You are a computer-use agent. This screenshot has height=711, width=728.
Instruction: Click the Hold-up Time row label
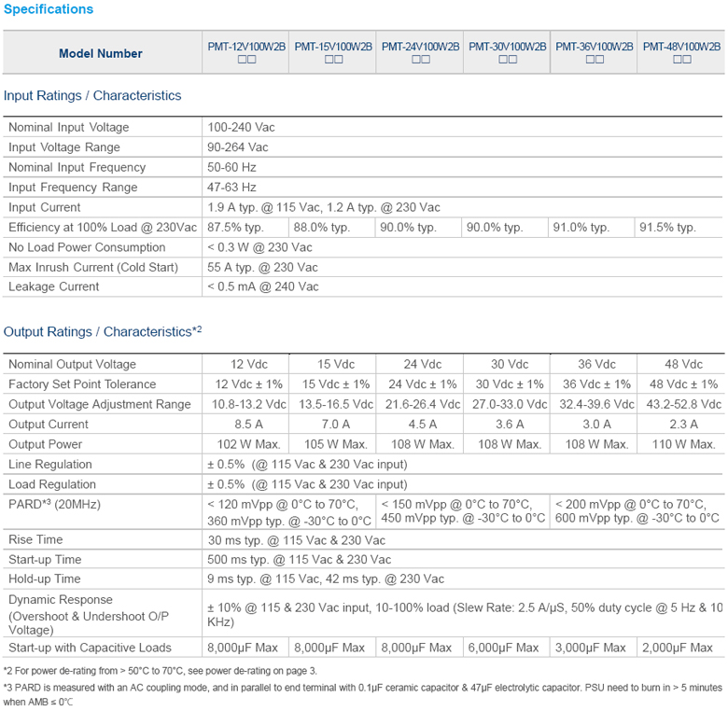tap(45, 579)
